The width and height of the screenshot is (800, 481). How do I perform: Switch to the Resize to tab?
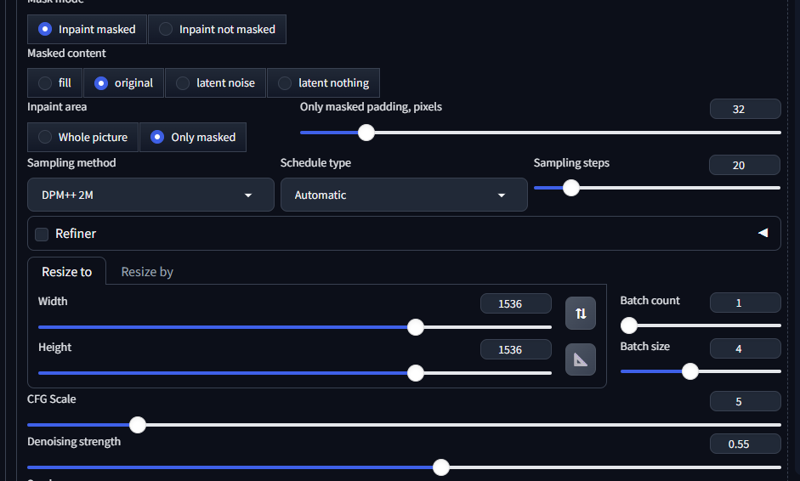coord(67,271)
